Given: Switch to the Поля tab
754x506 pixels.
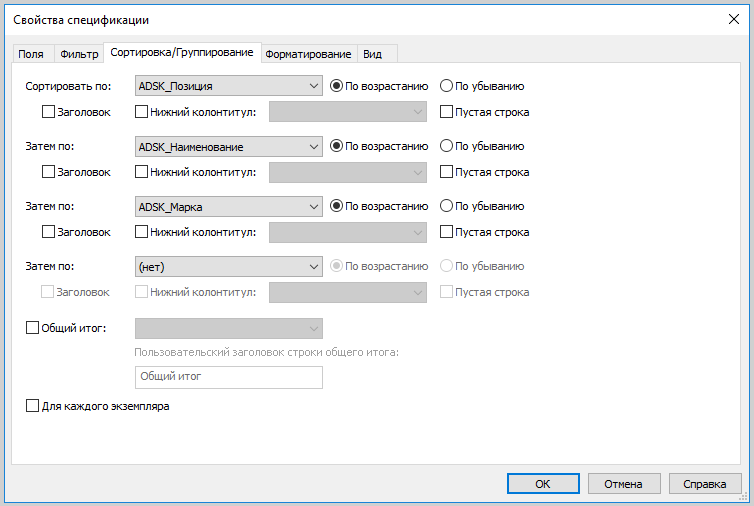Looking at the screenshot, I should [31, 54].
